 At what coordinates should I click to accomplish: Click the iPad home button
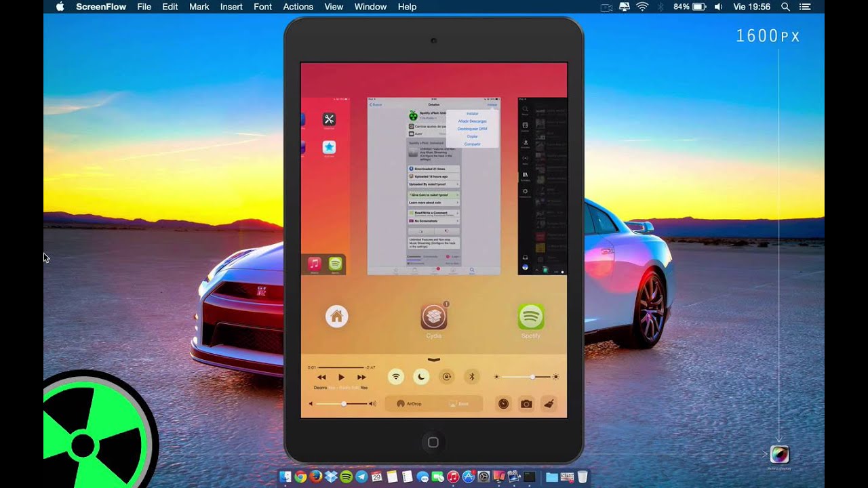(433, 443)
